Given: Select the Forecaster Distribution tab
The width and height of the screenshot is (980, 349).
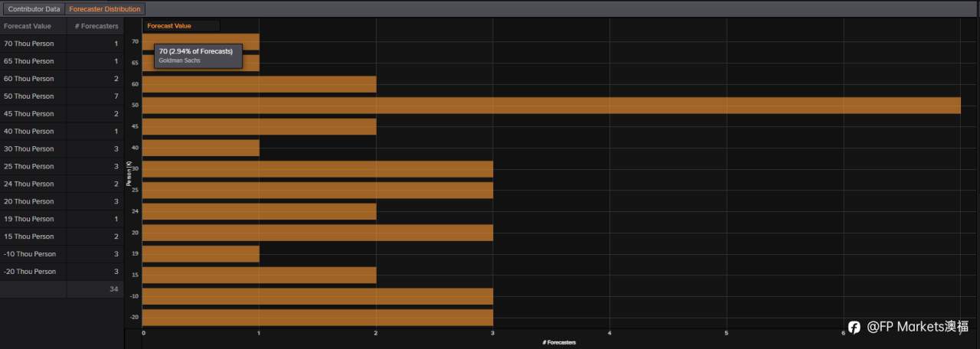Looking at the screenshot, I should tap(105, 9).
